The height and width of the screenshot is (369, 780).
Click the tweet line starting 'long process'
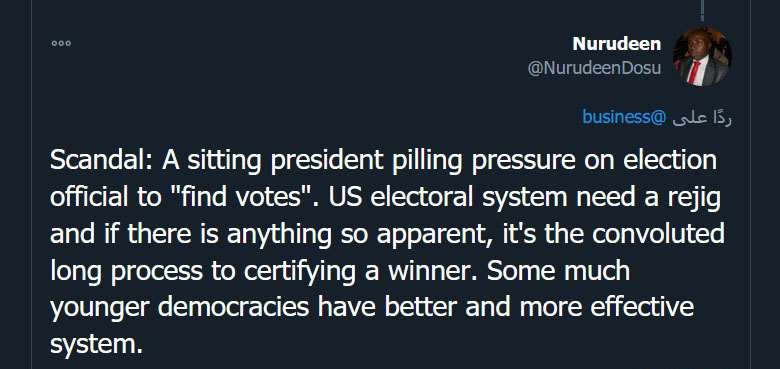pyautogui.click(x=340, y=272)
